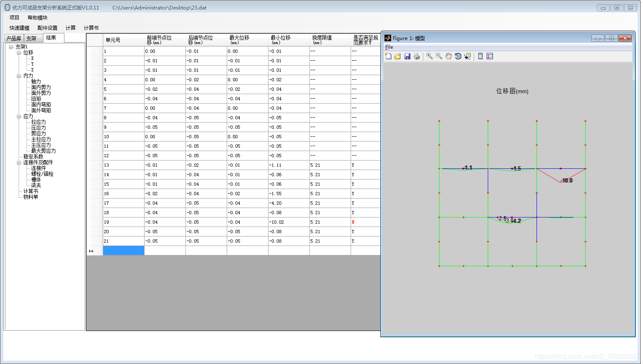Enable the Data Cursor tool

click(x=468, y=56)
